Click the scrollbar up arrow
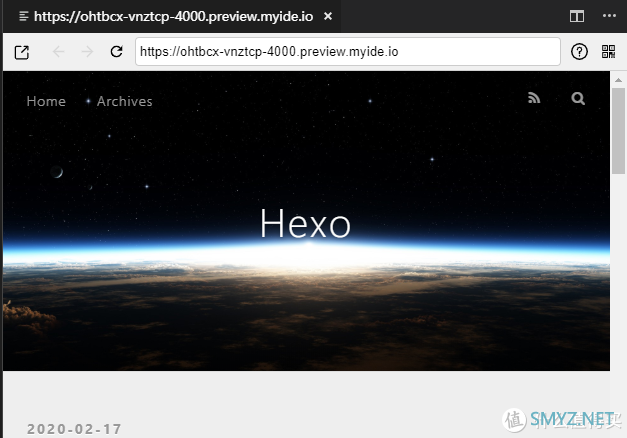 click(618, 80)
